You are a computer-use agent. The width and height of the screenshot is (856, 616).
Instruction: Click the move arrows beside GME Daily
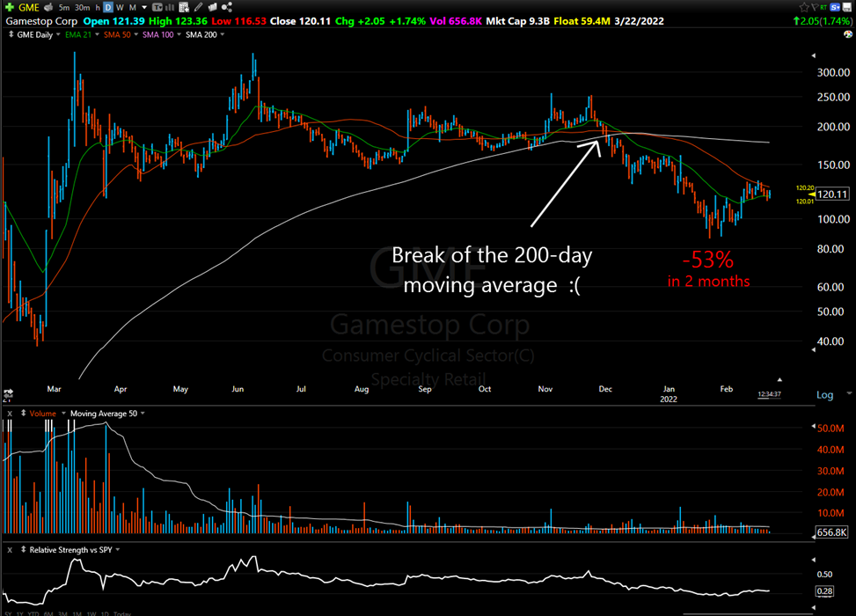(11, 34)
